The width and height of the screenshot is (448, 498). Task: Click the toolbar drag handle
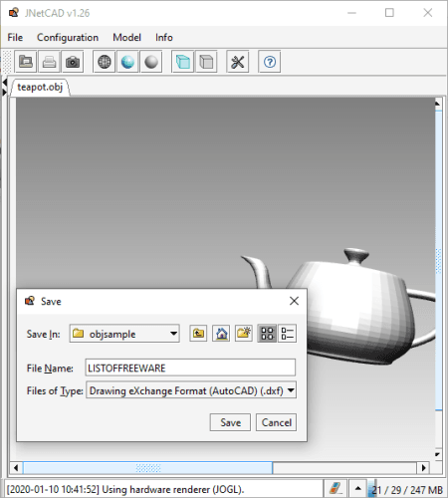pyautogui.click(x=7, y=62)
